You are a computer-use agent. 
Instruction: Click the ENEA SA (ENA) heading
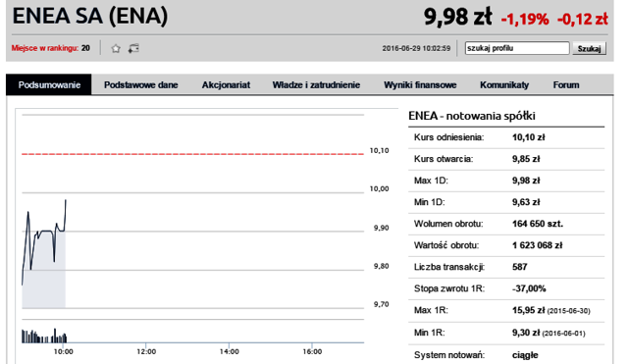point(90,17)
